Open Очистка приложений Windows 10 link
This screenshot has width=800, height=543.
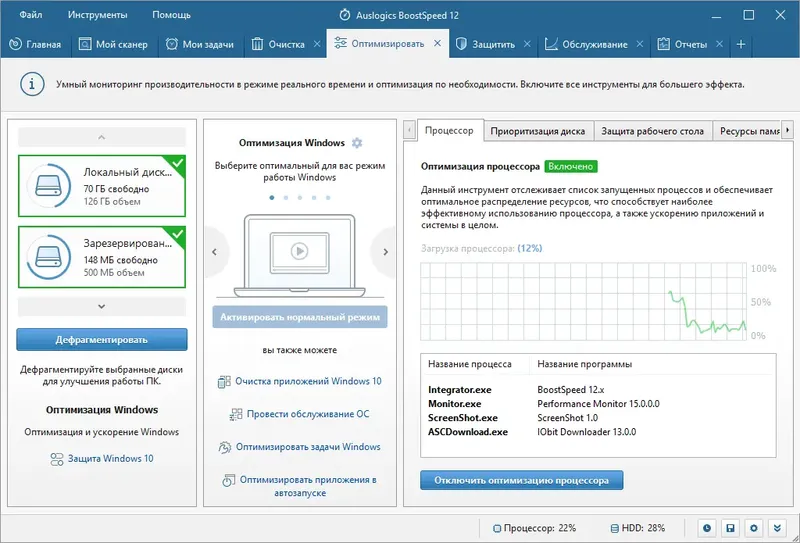[299, 381]
